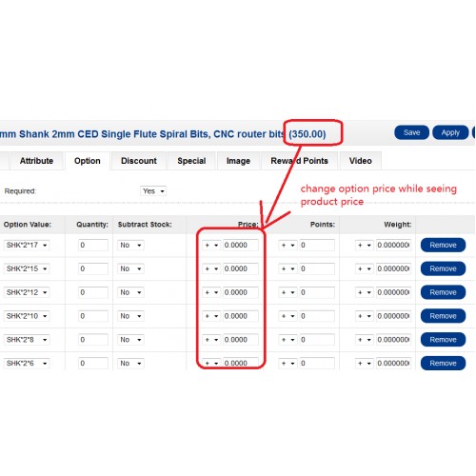Select the Special tab

[x=191, y=161]
